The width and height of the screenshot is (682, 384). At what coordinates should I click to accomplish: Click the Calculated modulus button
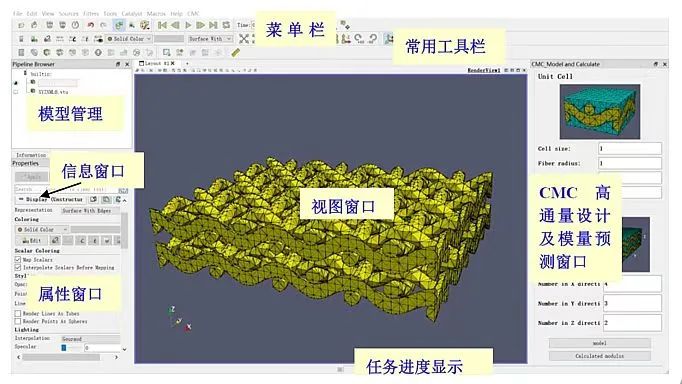click(599, 356)
